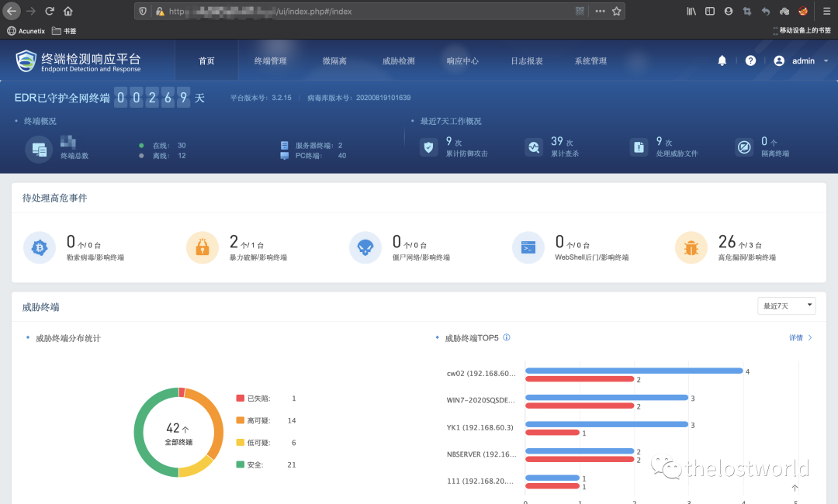Image resolution: width=838 pixels, height=504 pixels.
Task: Click the ransomware bitcoin icon
Action: pos(39,247)
